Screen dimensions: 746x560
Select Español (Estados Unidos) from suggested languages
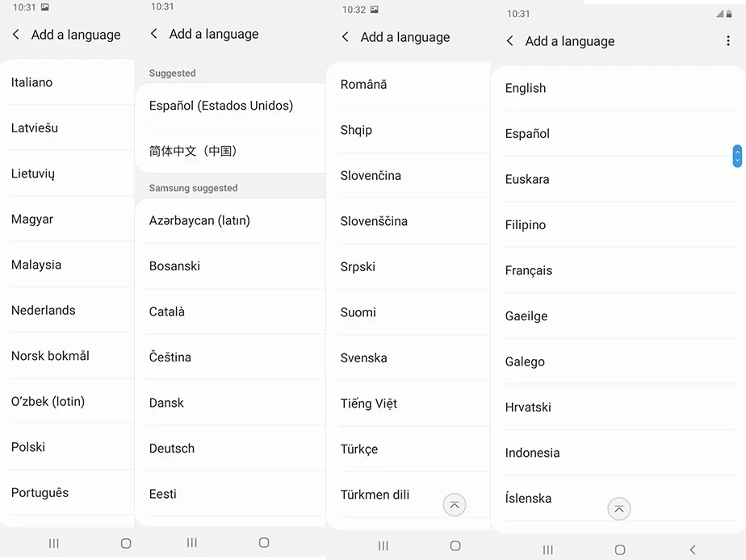tap(230, 106)
